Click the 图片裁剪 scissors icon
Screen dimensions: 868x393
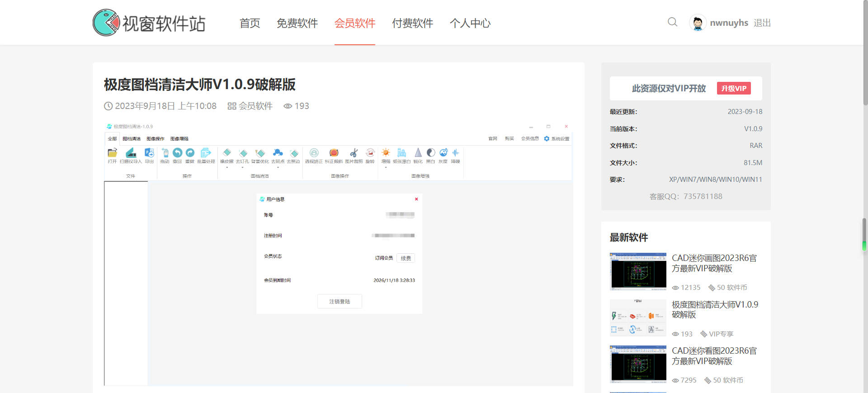354,152
